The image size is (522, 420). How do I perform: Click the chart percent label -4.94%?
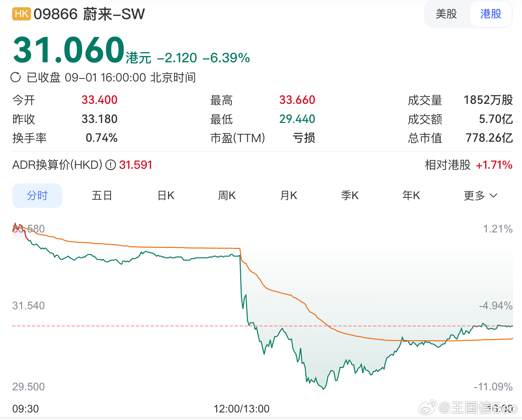coord(496,306)
